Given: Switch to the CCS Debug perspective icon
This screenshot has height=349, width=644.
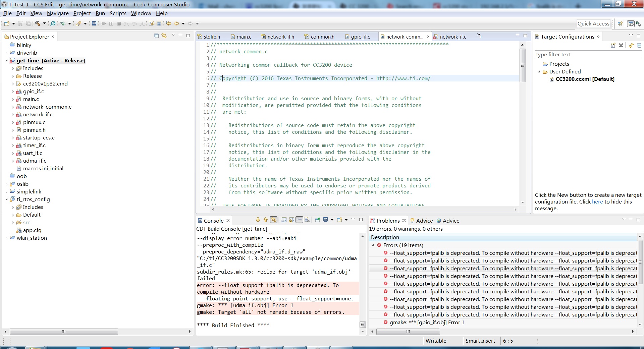Looking at the screenshot, I should [x=638, y=24].
